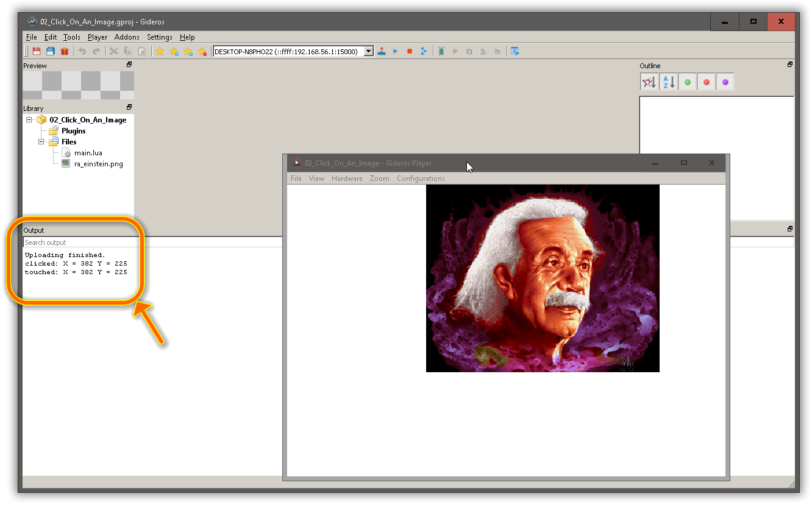812x505 pixels.
Task: Open the Player menu in Gideros Studio
Action: click(97, 37)
